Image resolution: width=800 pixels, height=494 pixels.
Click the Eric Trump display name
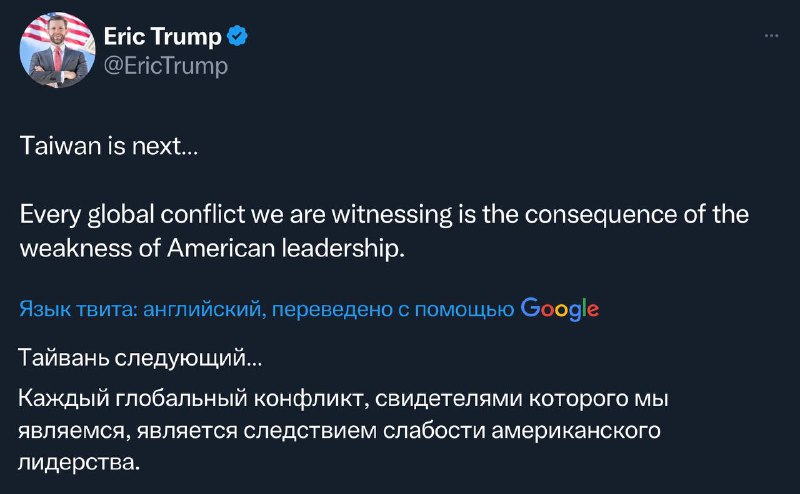point(163,38)
